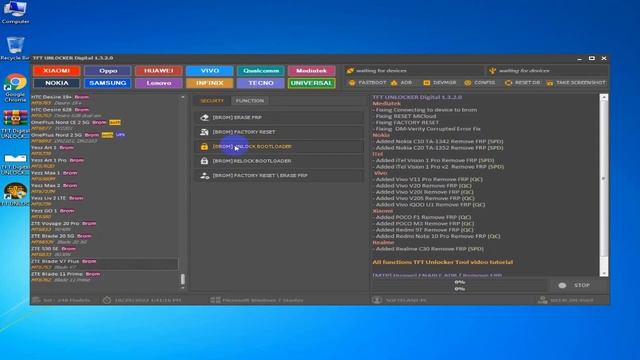Open the CONFIG toolbar icon
The width and height of the screenshot is (640, 360).
pos(468,83)
